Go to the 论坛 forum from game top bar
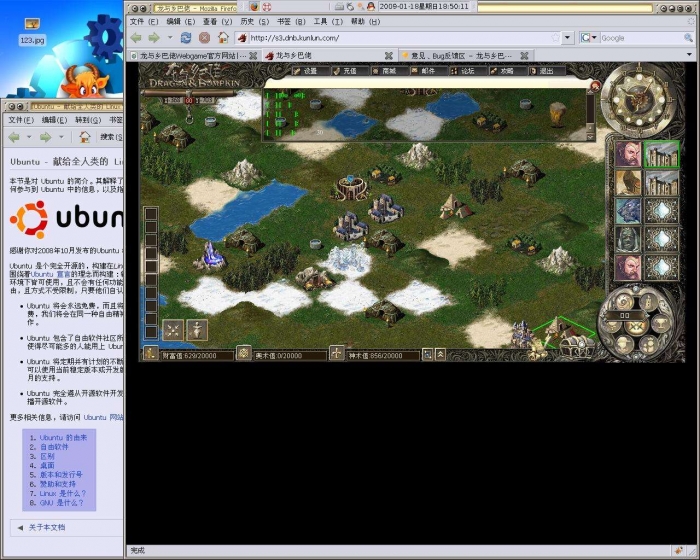Viewport: 700px width, 560px height. (x=468, y=71)
